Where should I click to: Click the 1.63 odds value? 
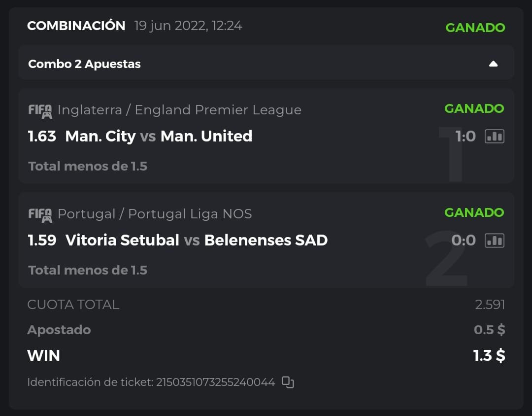click(x=42, y=136)
